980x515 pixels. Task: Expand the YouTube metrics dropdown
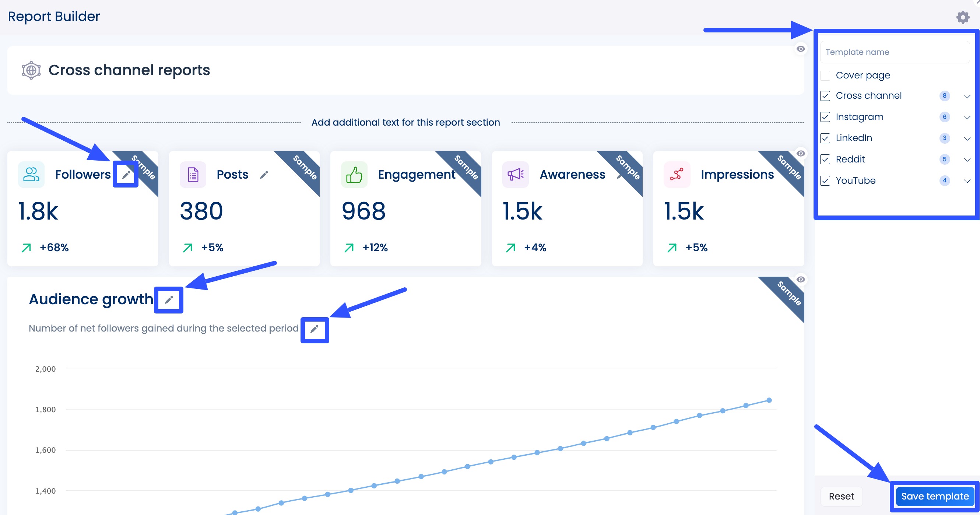pos(967,181)
